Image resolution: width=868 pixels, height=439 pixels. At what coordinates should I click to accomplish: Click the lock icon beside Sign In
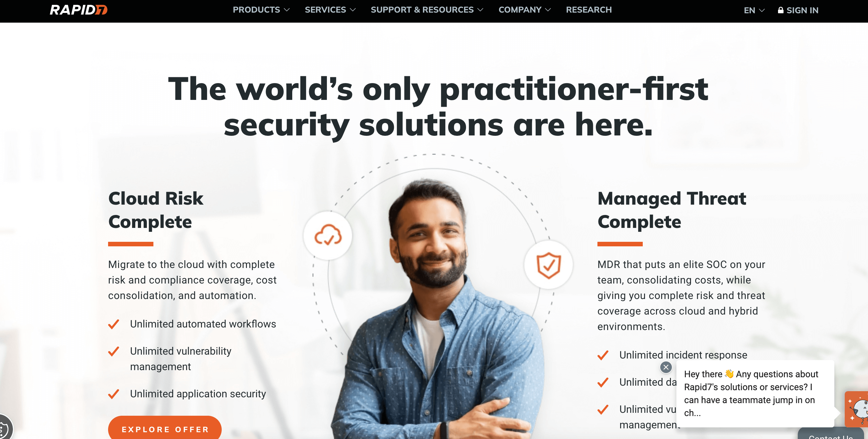pos(780,10)
